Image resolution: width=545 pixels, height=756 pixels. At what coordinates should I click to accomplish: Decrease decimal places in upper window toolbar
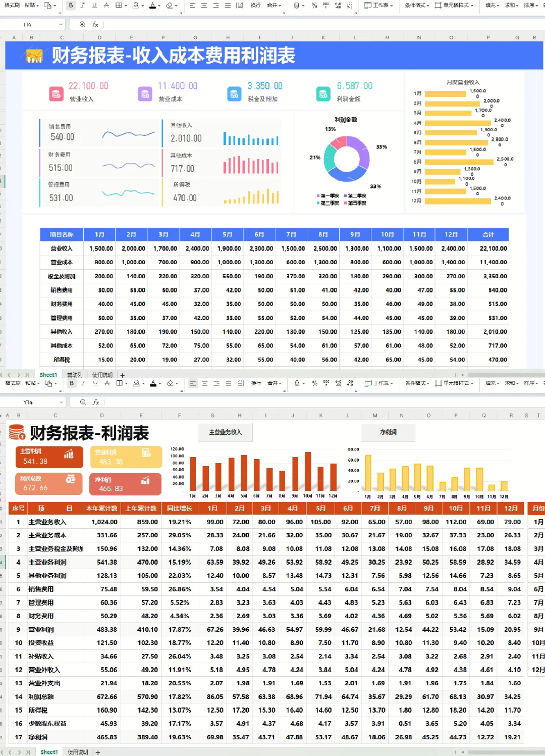coord(350,6)
